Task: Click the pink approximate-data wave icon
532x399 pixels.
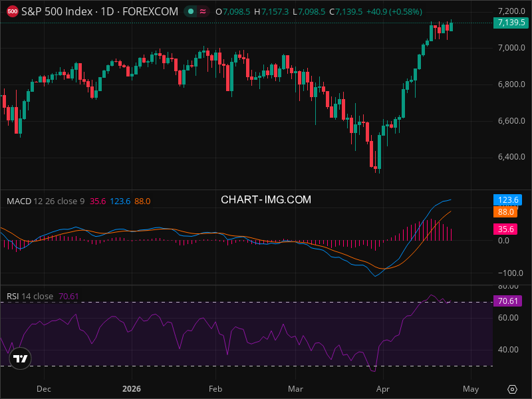Action: [x=203, y=11]
